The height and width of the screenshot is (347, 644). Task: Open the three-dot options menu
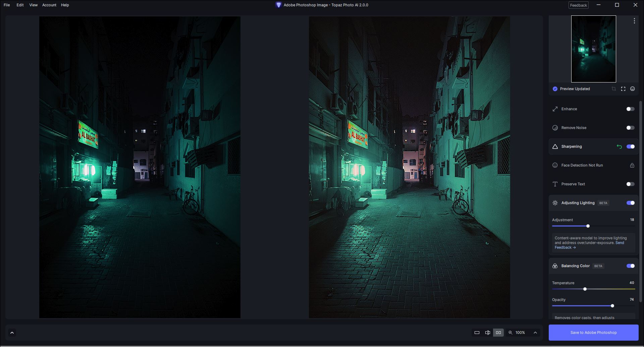pyautogui.click(x=634, y=21)
